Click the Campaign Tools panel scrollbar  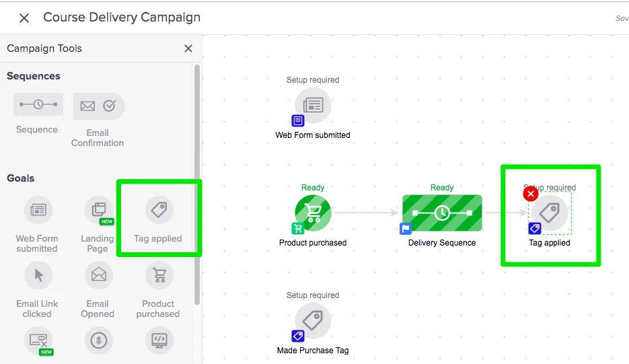tap(196, 182)
